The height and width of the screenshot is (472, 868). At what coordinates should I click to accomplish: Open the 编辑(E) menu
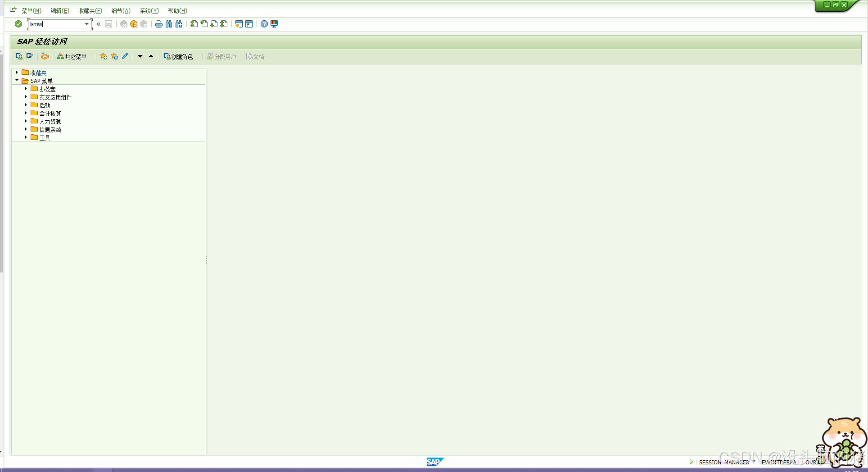click(x=60, y=11)
